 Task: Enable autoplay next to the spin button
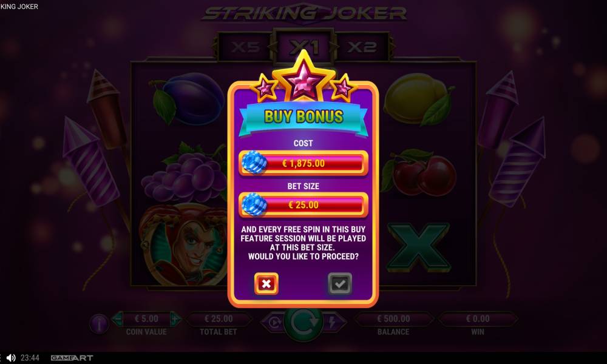[x=273, y=322]
